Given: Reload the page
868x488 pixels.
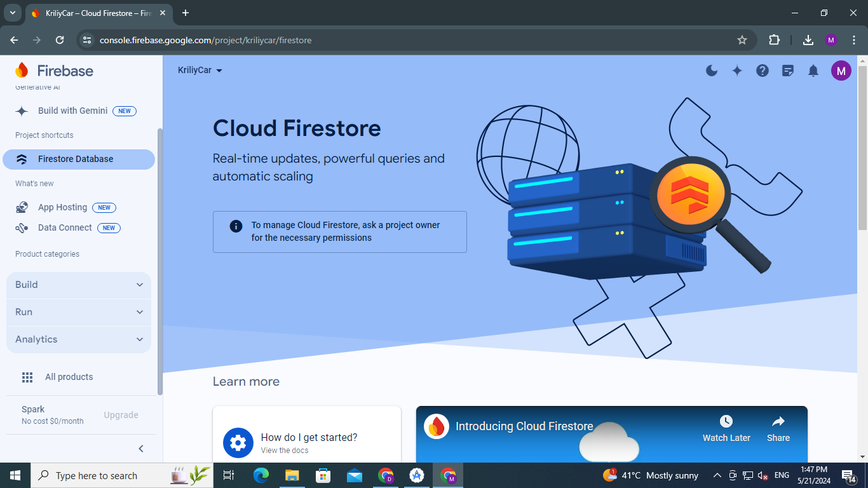Looking at the screenshot, I should click(x=60, y=40).
